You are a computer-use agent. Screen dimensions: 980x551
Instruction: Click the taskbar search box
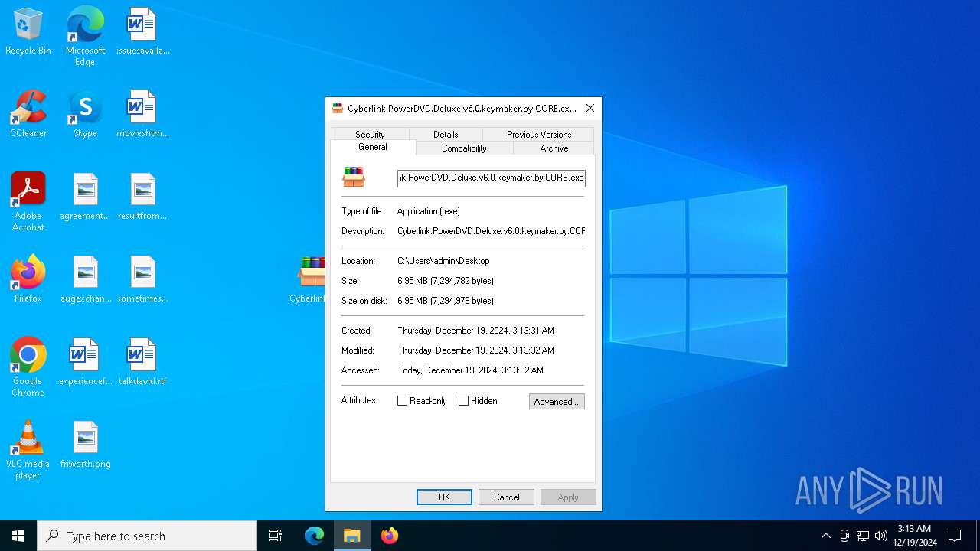click(147, 536)
